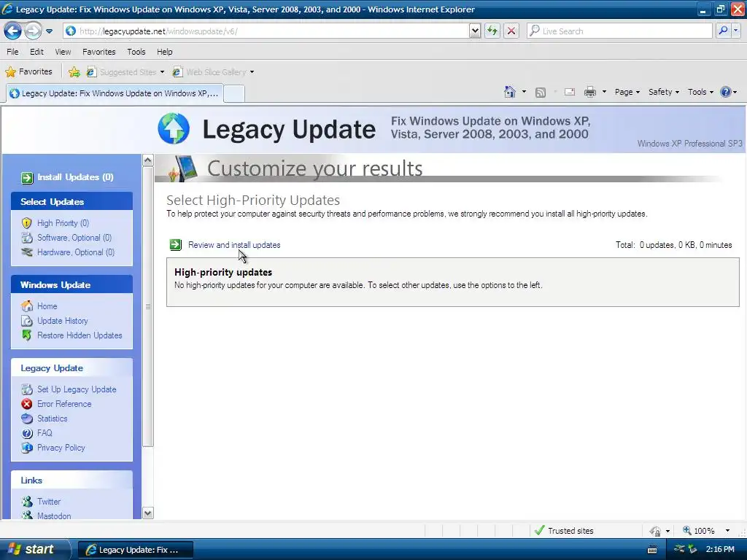Click the Forward navigation arrow button

pos(32,31)
